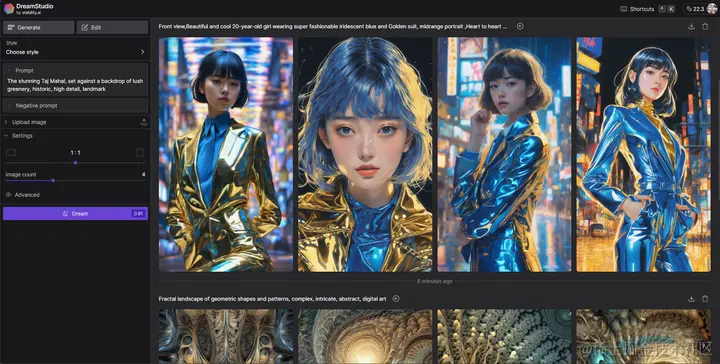
Task: Open the third fractal thumbnail
Action: [x=504, y=336]
